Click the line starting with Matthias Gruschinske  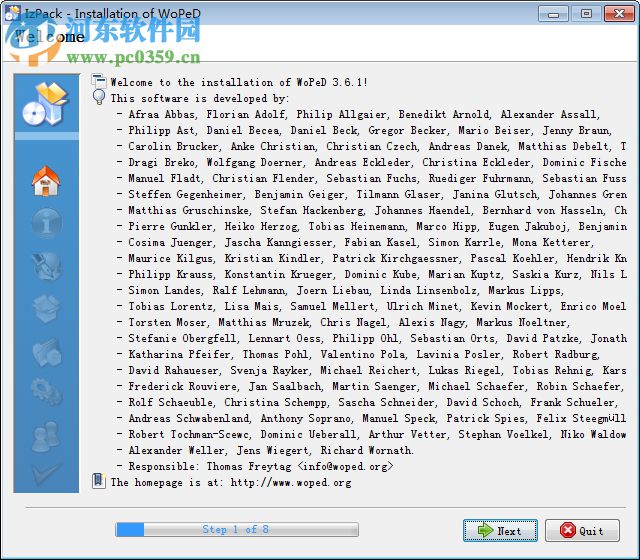[x=371, y=210]
